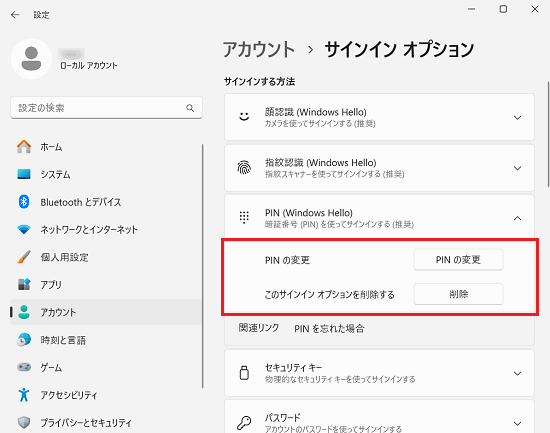This screenshot has width=550, height=433.
Task: Click the 削除 button
Action: point(458,294)
